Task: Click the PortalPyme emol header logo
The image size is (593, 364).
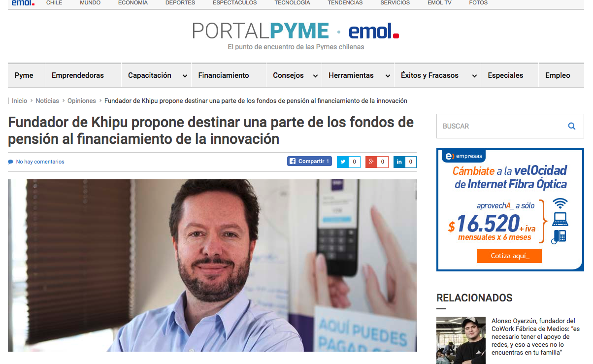Action: [296, 31]
